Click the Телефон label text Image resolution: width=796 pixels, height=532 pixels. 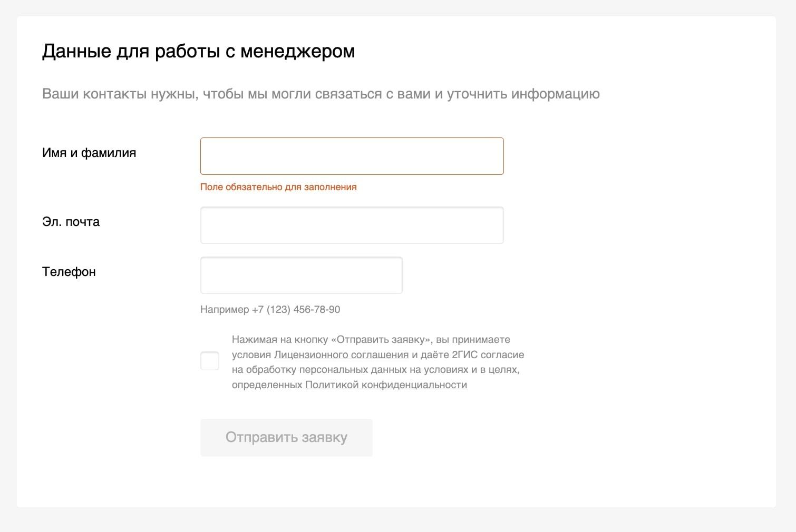click(69, 272)
